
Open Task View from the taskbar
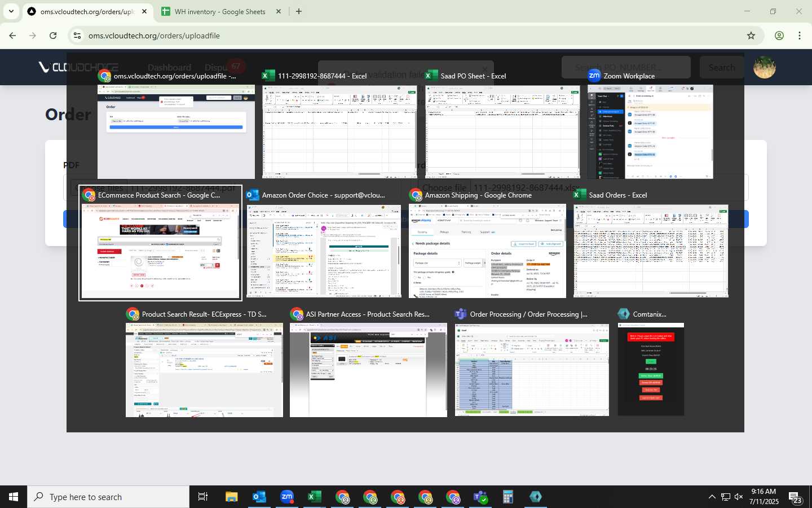(203, 497)
